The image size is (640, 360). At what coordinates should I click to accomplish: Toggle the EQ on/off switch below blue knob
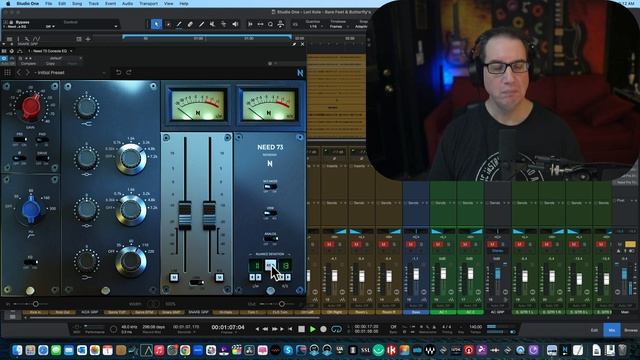pyautogui.click(x=30, y=262)
